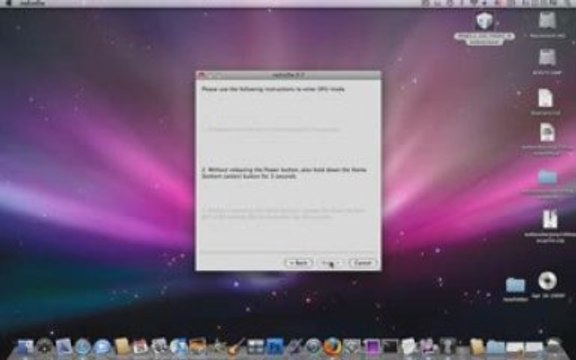Open the Trash in the dock
Image resolution: width=576 pixels, height=360 pixels.
[554, 346]
